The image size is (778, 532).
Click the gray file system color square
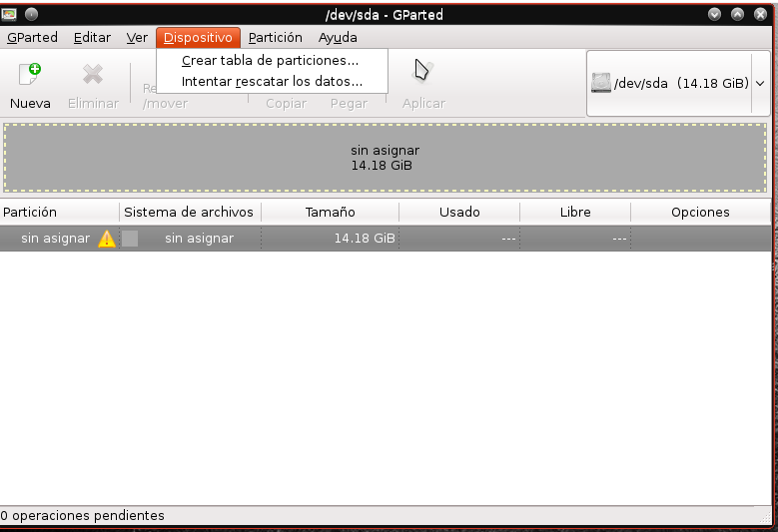(130, 239)
